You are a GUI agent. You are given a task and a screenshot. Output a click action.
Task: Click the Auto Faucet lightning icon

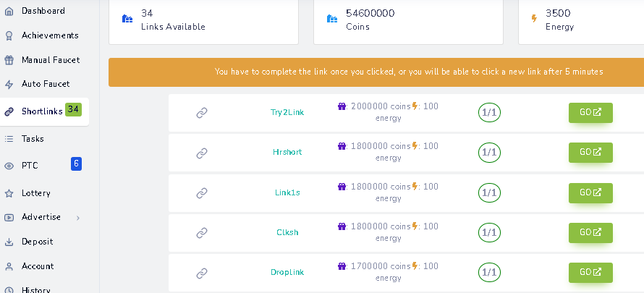click(x=9, y=85)
